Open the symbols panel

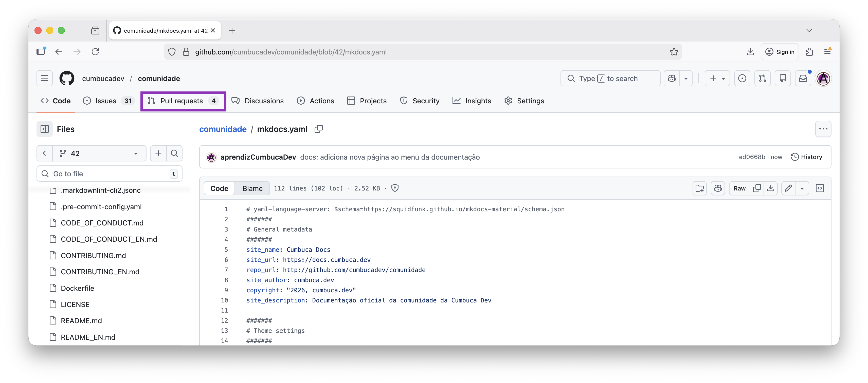click(820, 188)
